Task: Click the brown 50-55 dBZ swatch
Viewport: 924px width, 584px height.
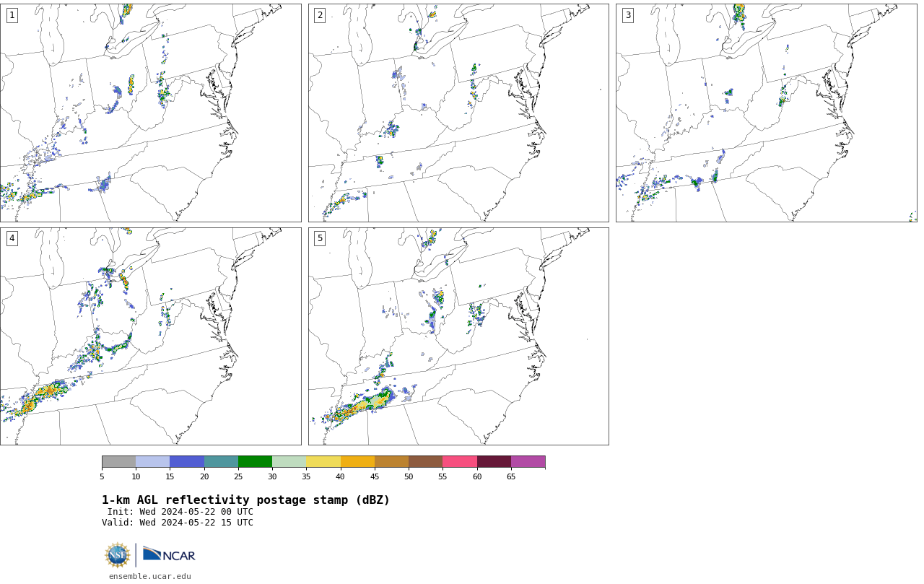Action: pyautogui.click(x=426, y=462)
